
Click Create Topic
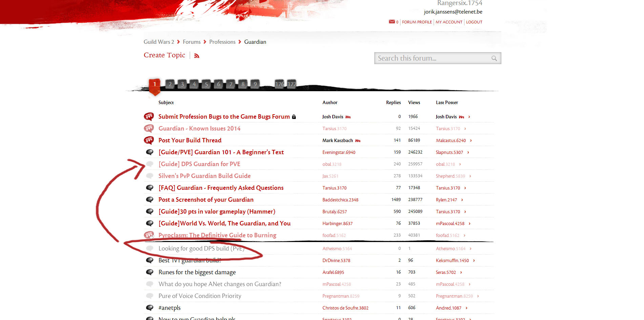tap(164, 55)
